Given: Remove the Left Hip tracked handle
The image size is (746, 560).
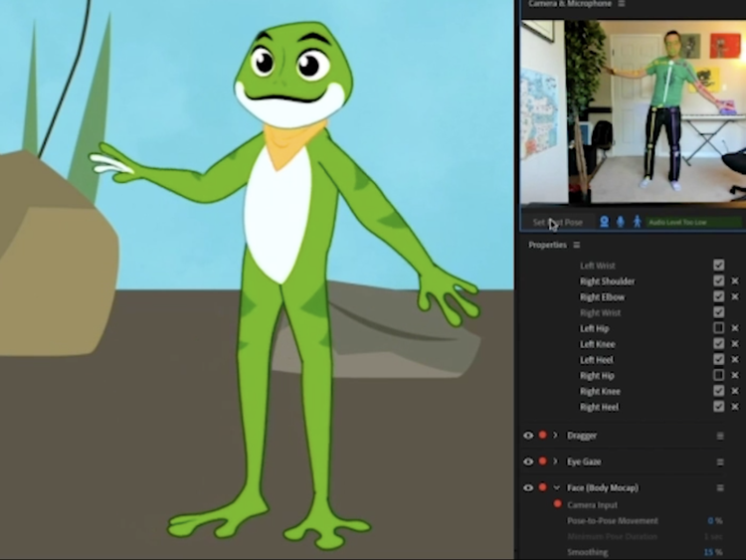Looking at the screenshot, I should tap(735, 328).
